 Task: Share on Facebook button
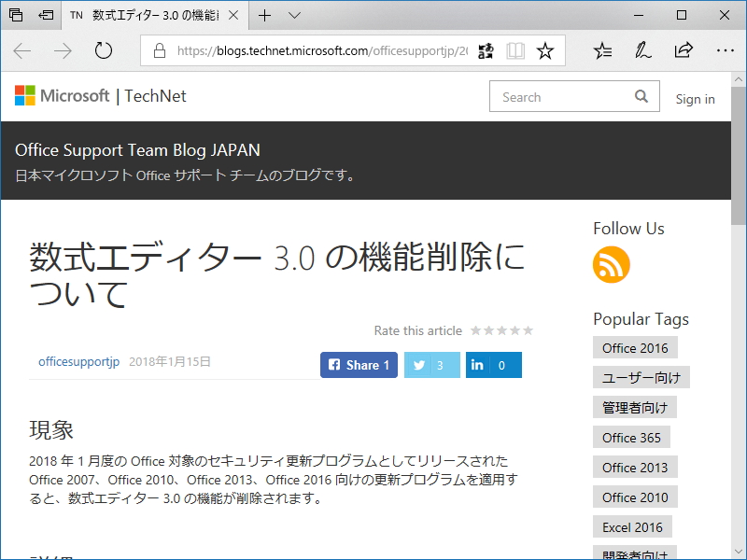coord(359,365)
